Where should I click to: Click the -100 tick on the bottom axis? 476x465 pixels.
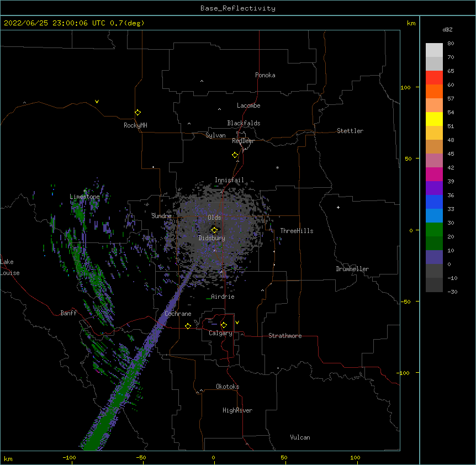point(69,457)
